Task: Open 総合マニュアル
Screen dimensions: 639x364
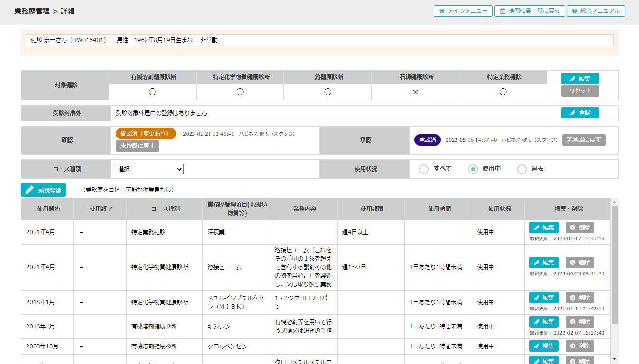Action: click(x=596, y=11)
